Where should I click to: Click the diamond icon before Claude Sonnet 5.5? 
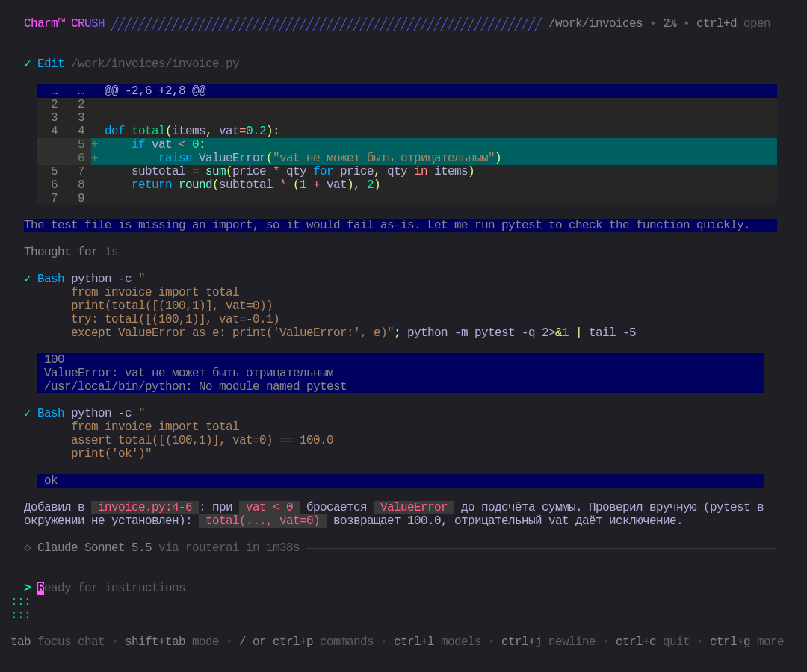point(28,547)
